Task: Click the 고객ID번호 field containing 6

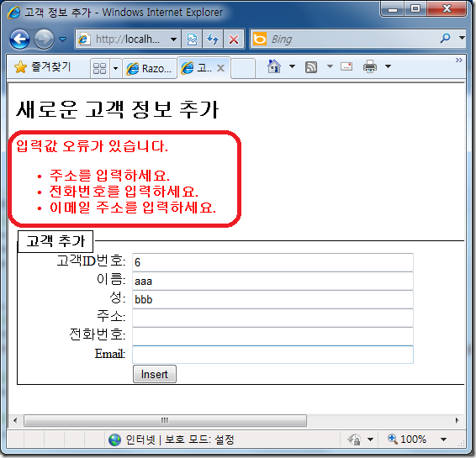Action: pos(272,262)
